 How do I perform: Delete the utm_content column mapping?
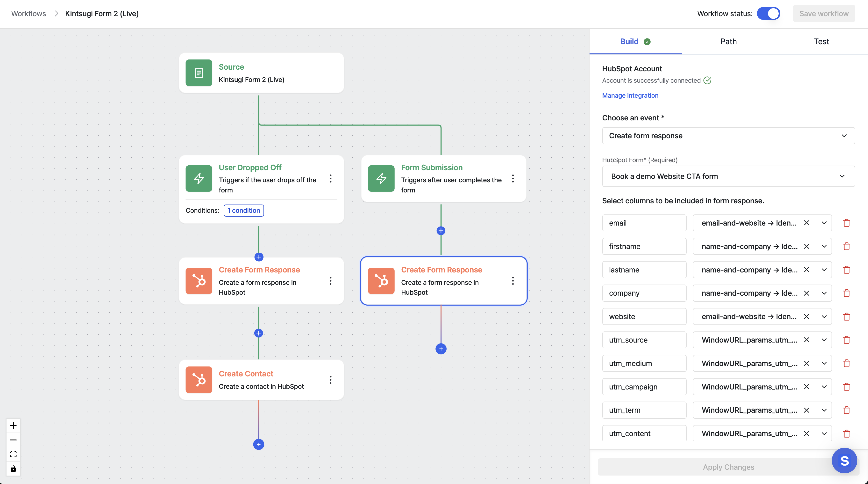pos(847,433)
